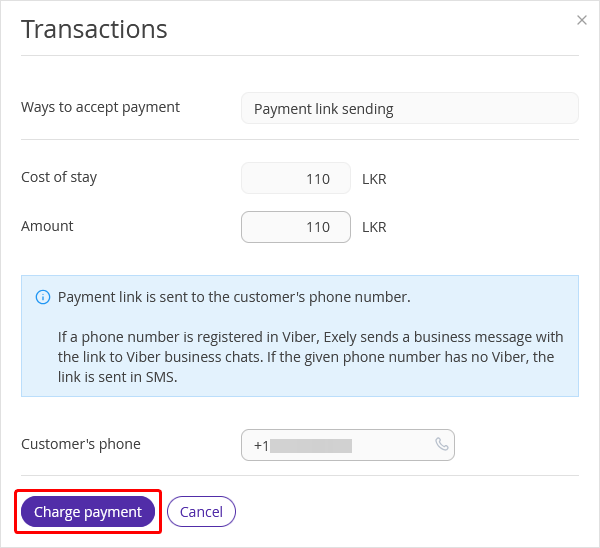Click the Cost of stay field
The height and width of the screenshot is (548, 600).
296,179
